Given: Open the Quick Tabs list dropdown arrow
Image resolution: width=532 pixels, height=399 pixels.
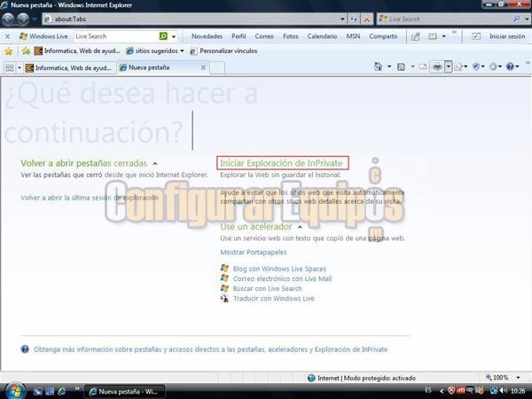Looking at the screenshot, I should pyautogui.click(x=20, y=68).
